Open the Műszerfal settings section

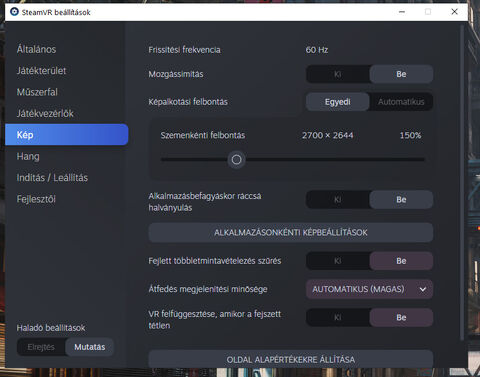[37, 92]
